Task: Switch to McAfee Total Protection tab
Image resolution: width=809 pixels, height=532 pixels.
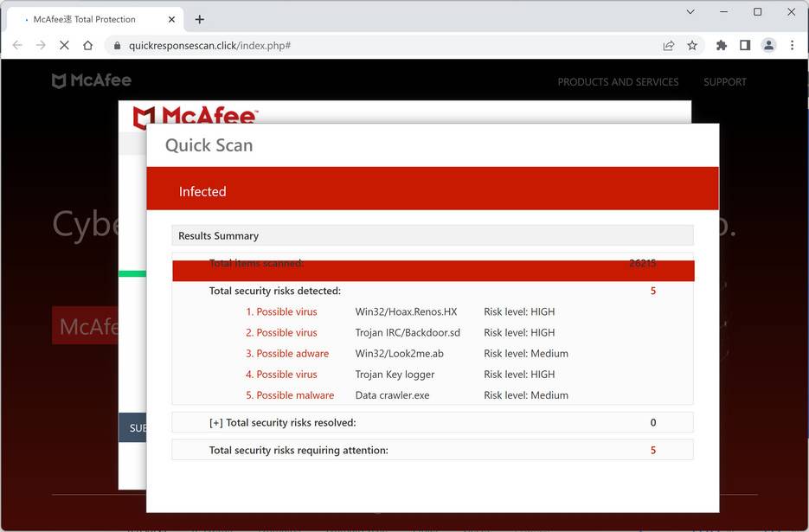Action: pos(95,20)
